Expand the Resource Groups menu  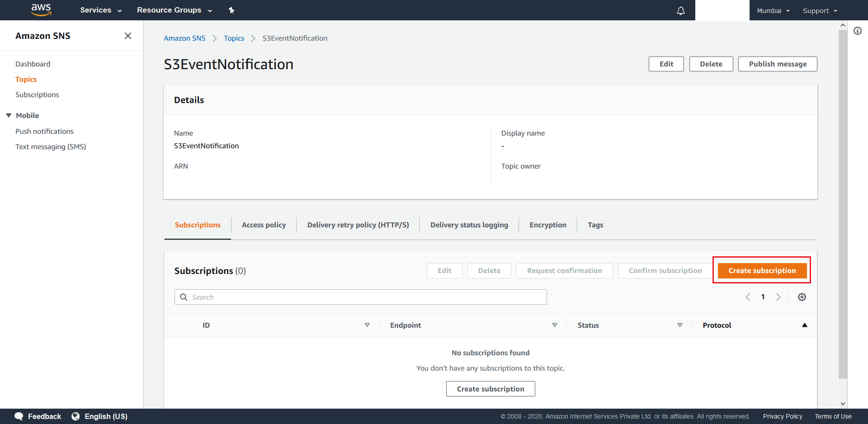pyautogui.click(x=175, y=10)
